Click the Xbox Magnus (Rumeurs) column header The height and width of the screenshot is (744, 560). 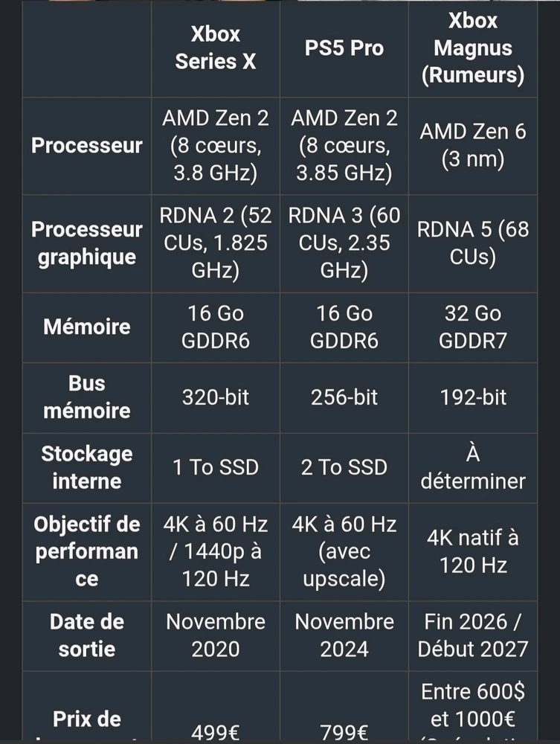[x=473, y=48]
